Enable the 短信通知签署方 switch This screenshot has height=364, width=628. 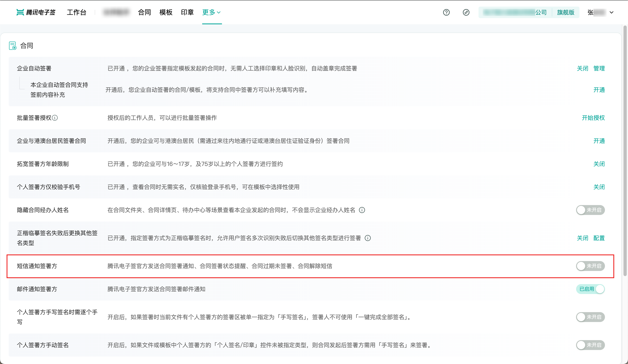click(590, 266)
